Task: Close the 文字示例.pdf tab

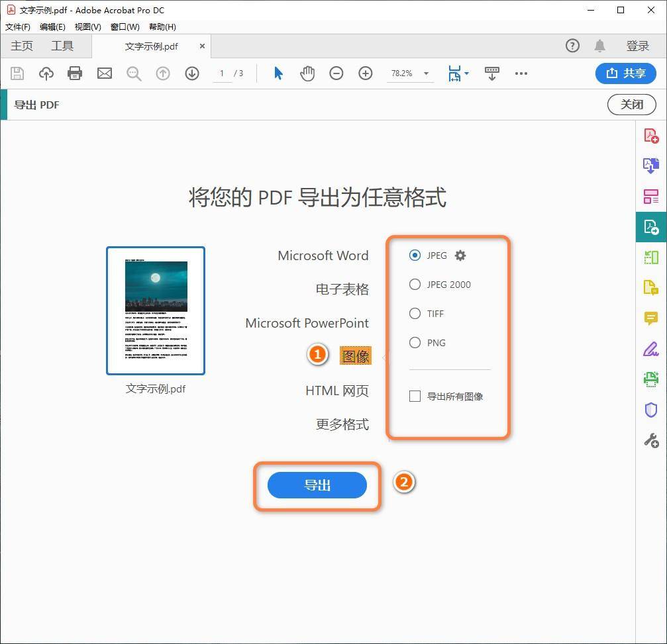Action: [x=203, y=46]
